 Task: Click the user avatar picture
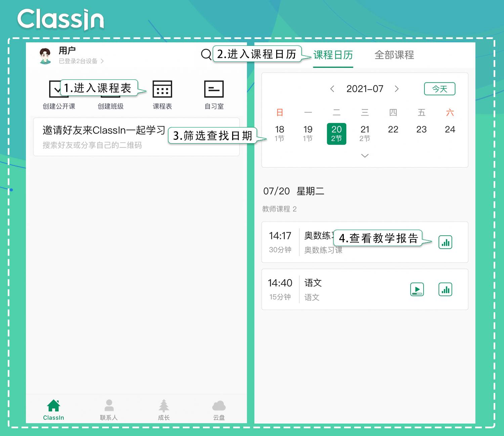coord(45,56)
